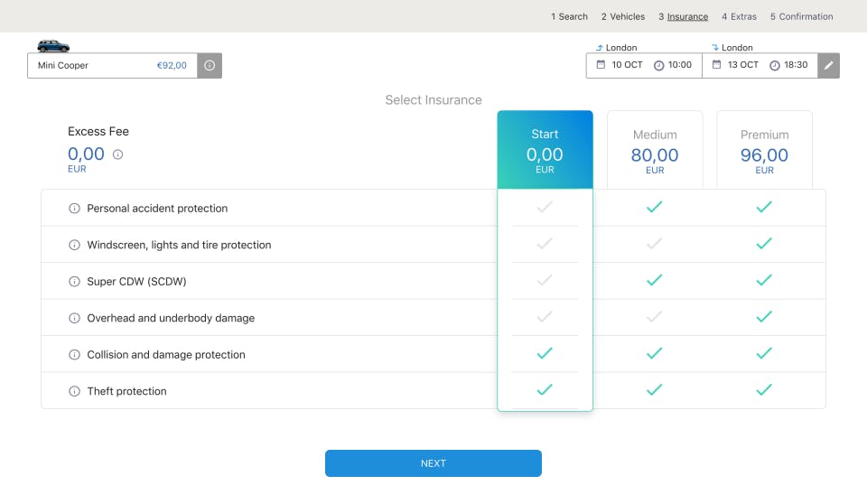
Task: Open the 10 OCT pickup date picker
Action: point(620,65)
